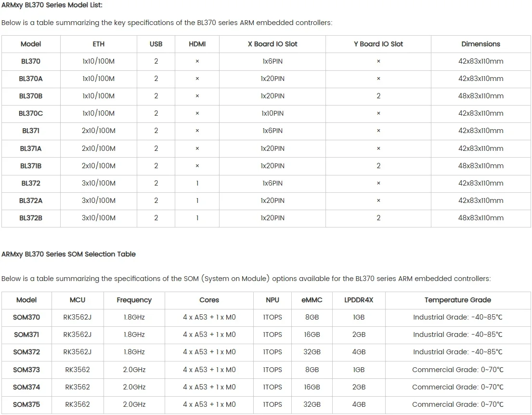Image resolution: width=532 pixels, height=415 pixels.
Task: Click the NPU column header
Action: pyautogui.click(x=272, y=300)
